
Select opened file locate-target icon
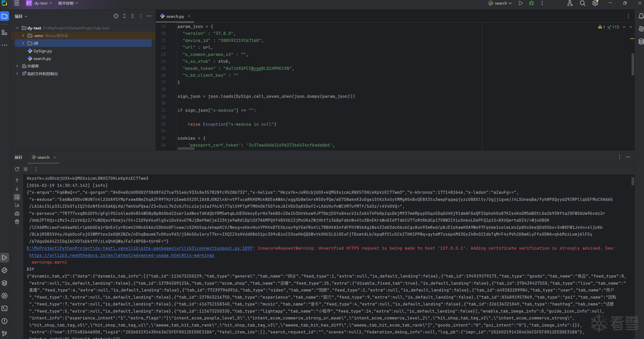click(116, 16)
